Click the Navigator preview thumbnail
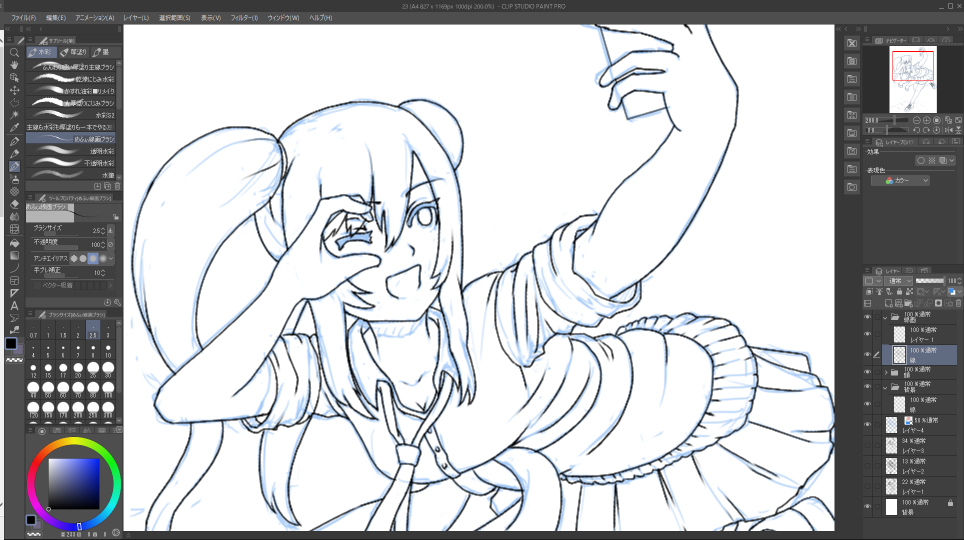The height and width of the screenshot is (540, 964). pyautogui.click(x=912, y=80)
